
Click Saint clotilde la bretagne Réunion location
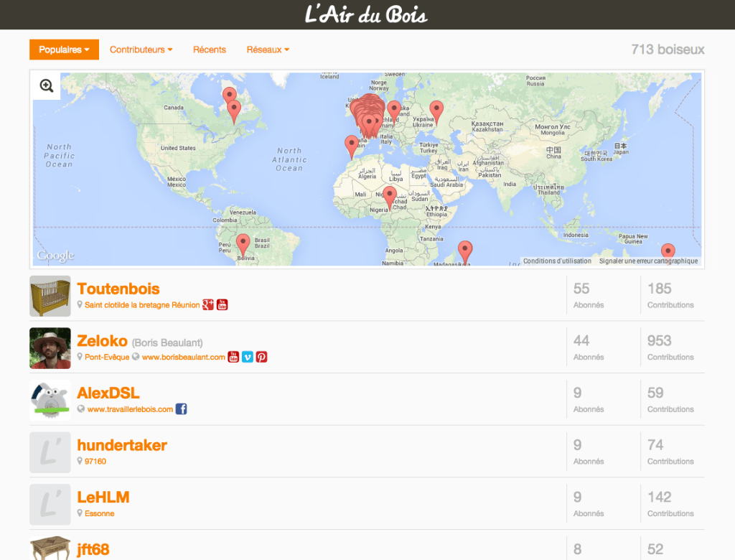[x=142, y=305]
